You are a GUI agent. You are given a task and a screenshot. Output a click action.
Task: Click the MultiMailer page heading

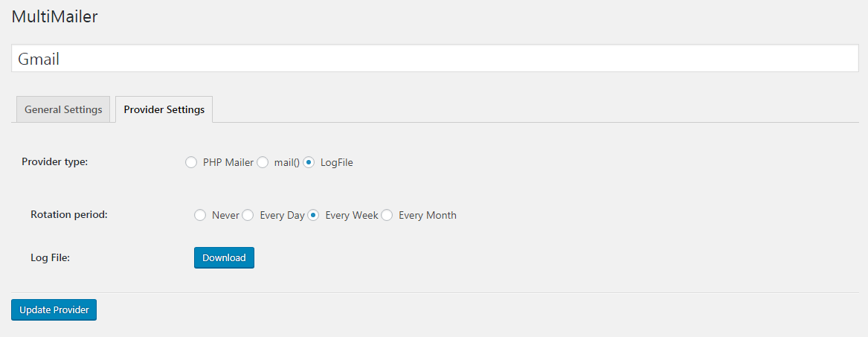(54, 16)
